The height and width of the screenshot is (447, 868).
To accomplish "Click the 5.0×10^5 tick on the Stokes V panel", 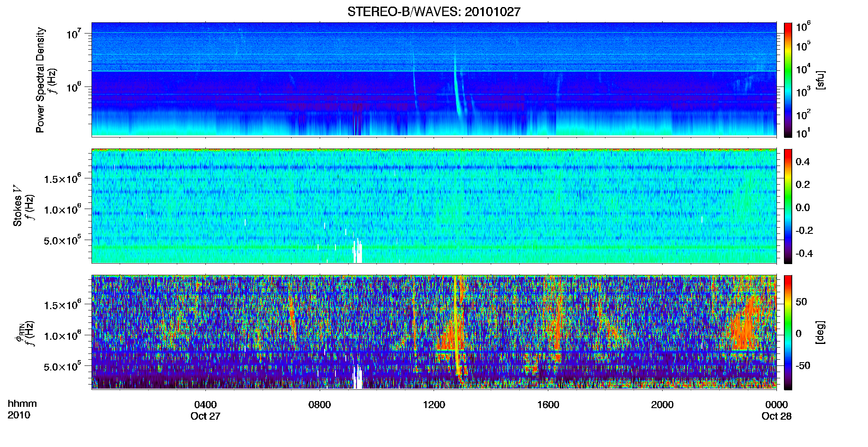I will point(63,240).
